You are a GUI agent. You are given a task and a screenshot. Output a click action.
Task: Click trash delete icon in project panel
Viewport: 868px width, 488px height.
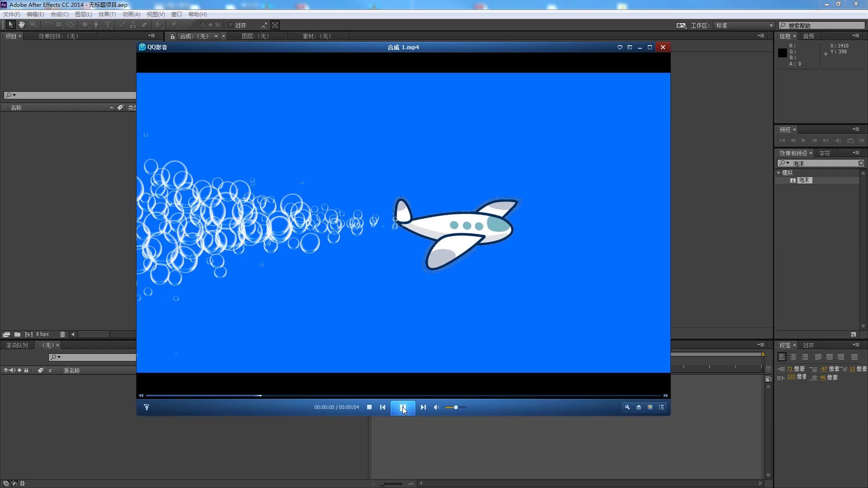click(x=62, y=334)
